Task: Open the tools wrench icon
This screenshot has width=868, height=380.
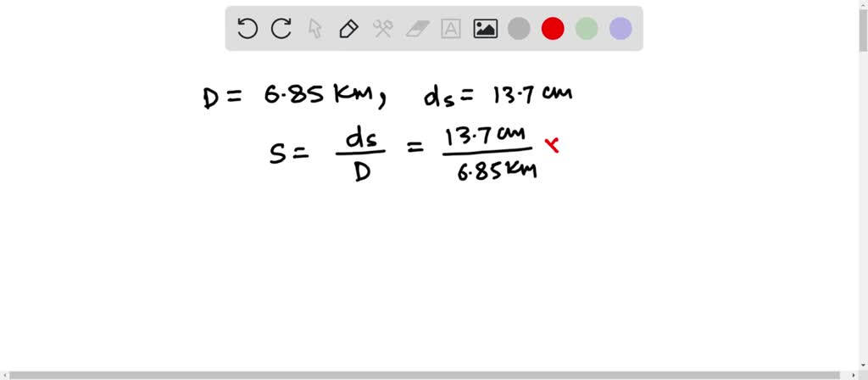Action: pyautogui.click(x=383, y=28)
